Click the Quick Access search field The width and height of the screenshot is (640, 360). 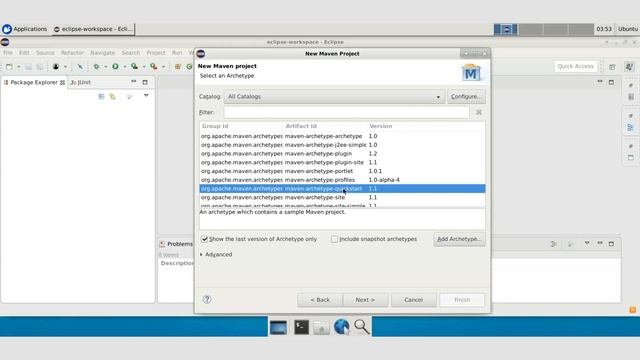(576, 66)
